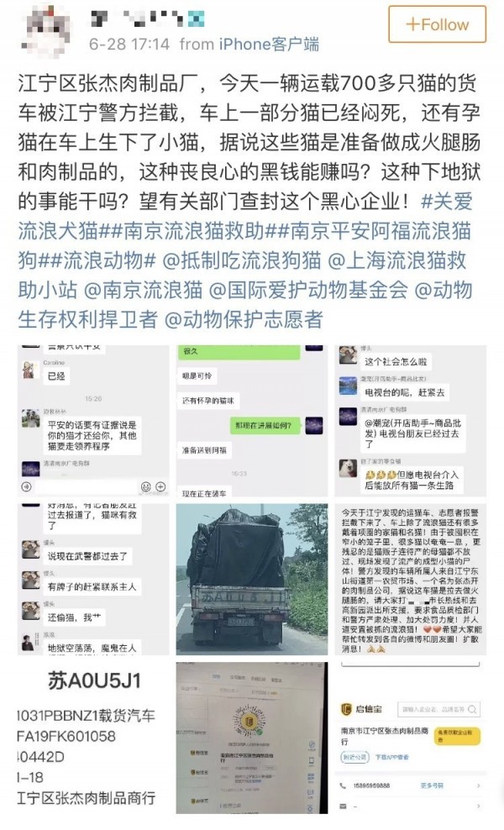Open the 启信宝 company lookup screenshot
This screenshot has height=830, width=504.
(410, 738)
